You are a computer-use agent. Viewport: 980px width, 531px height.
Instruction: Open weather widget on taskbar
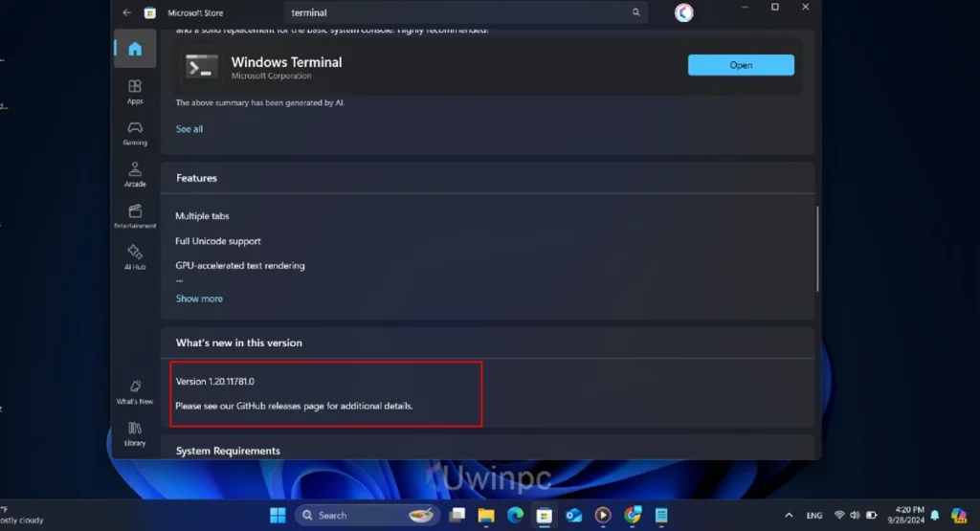coord(22,516)
